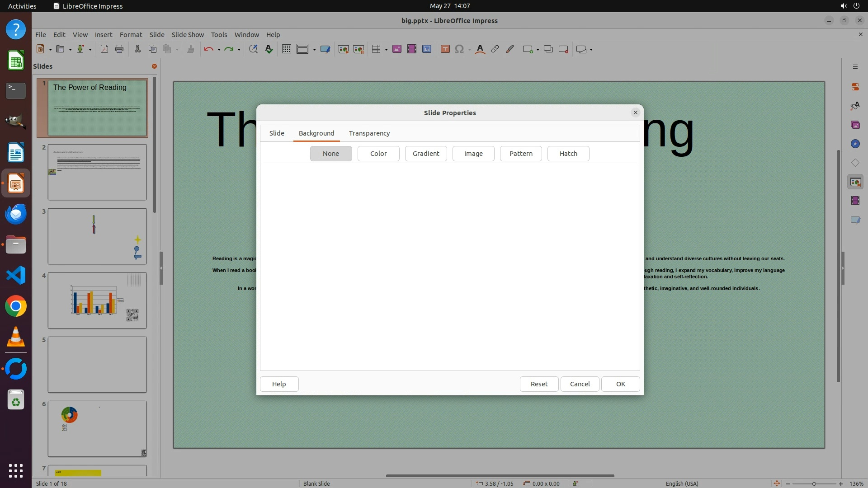This screenshot has width=868, height=488.
Task: Expand the Insert Table dropdown arrow
Action: click(x=386, y=50)
